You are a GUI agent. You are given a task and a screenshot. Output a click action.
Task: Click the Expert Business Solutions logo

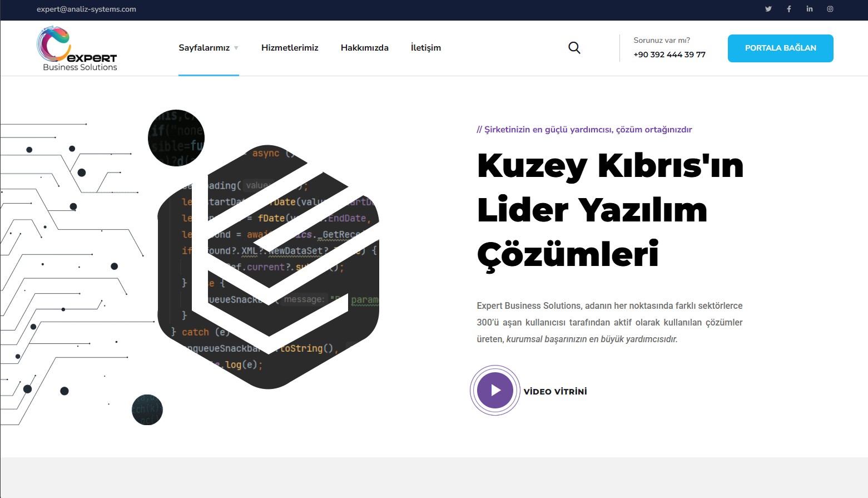pos(77,48)
